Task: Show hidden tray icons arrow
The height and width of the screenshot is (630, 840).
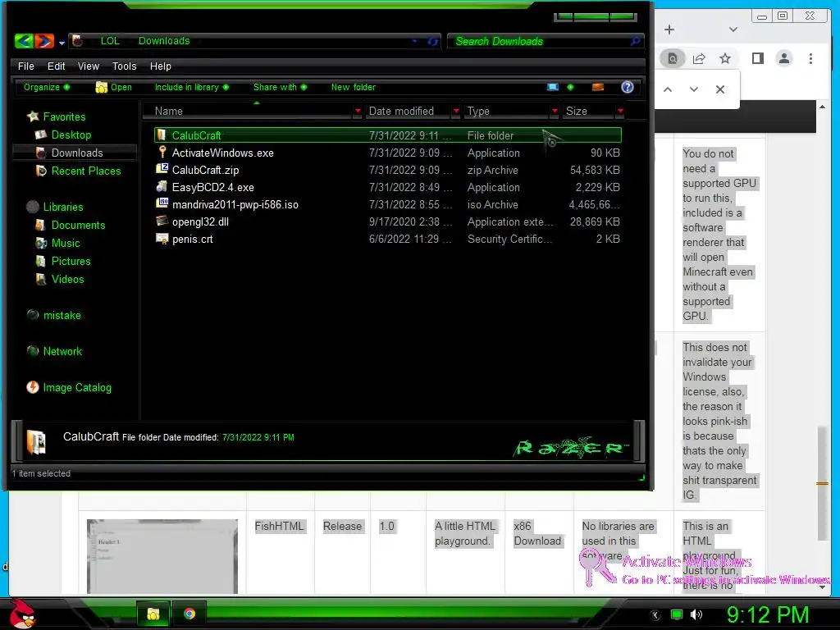Action: pyautogui.click(x=655, y=615)
